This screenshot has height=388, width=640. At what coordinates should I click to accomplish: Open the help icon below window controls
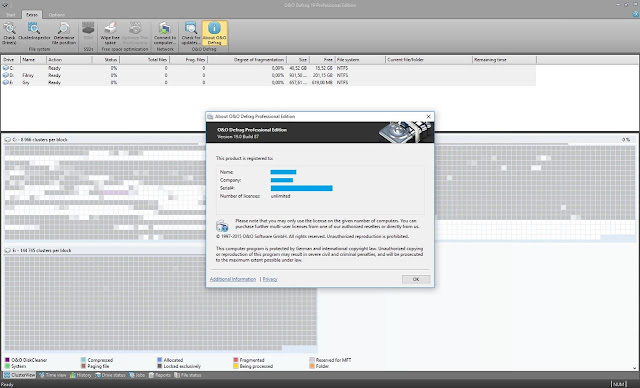[636, 14]
